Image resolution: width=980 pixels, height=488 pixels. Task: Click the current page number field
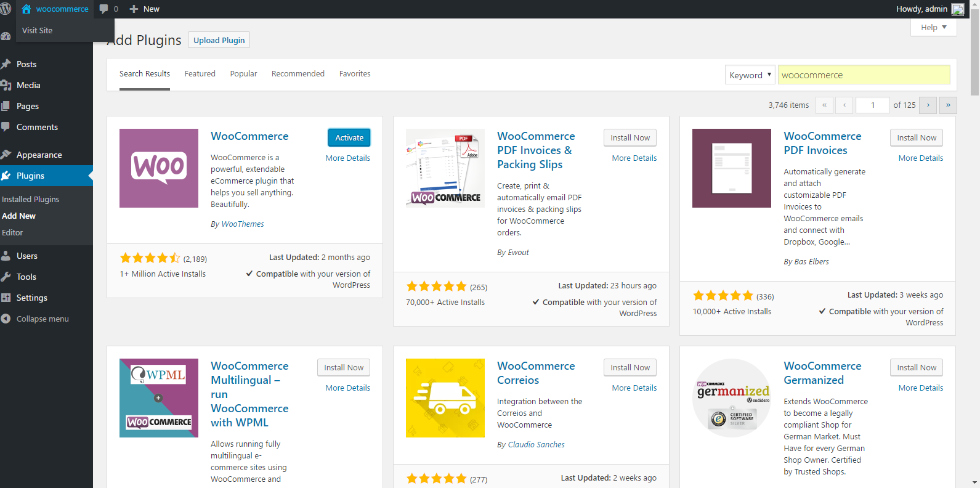[x=873, y=105]
